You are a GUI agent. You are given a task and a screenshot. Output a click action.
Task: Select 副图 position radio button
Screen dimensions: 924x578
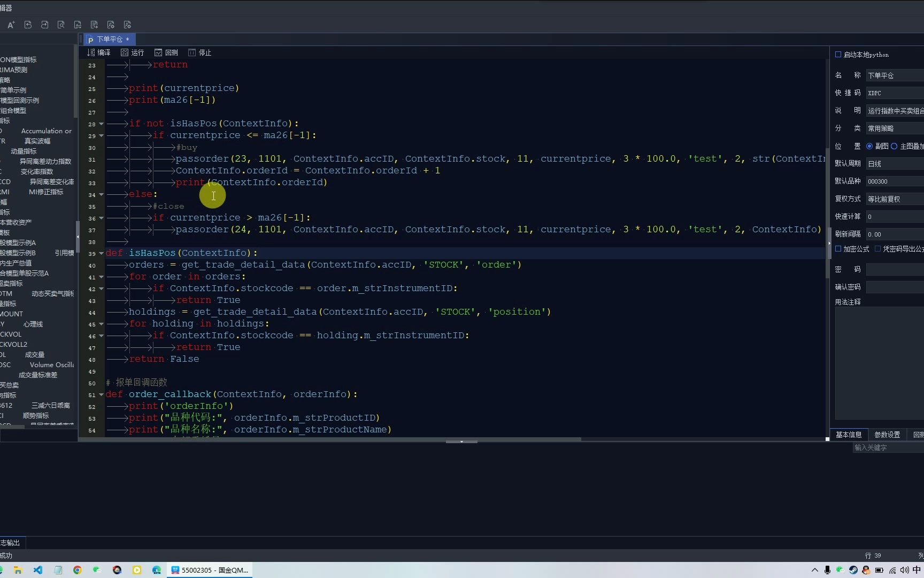(x=869, y=146)
